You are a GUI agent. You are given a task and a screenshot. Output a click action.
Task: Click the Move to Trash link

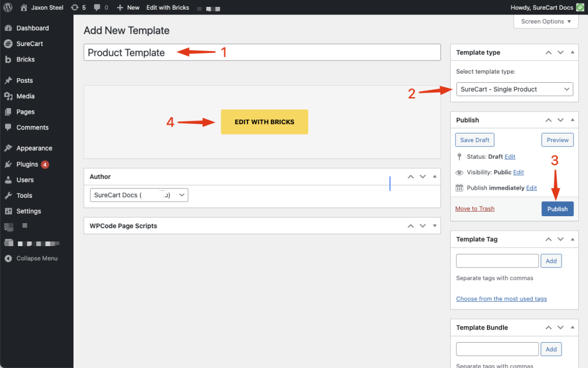[x=474, y=209]
